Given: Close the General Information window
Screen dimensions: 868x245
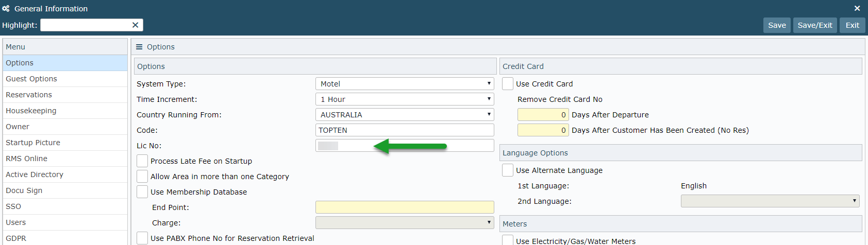Looking at the screenshot, I should pyautogui.click(x=857, y=8).
